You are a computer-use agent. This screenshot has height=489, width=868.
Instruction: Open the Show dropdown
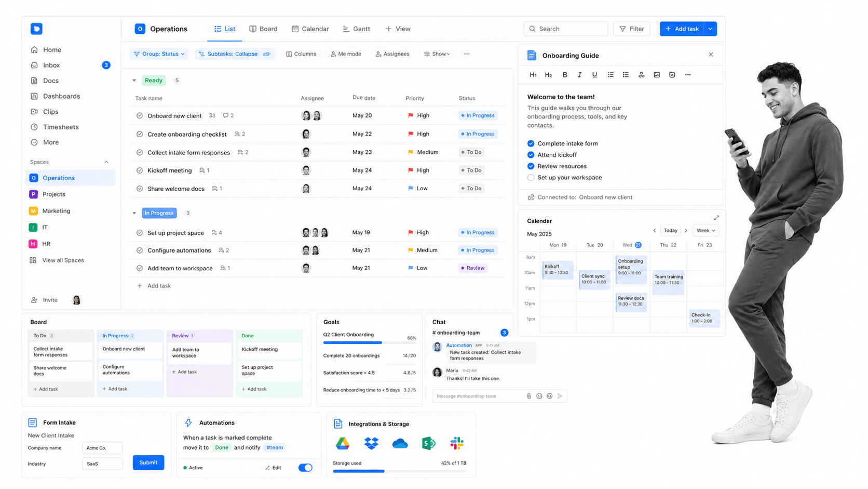point(437,54)
